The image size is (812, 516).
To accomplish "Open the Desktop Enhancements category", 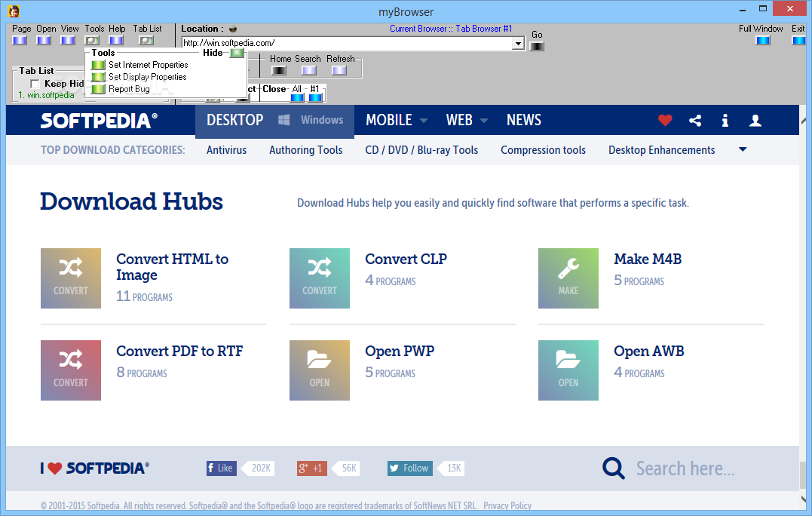I will (x=661, y=150).
